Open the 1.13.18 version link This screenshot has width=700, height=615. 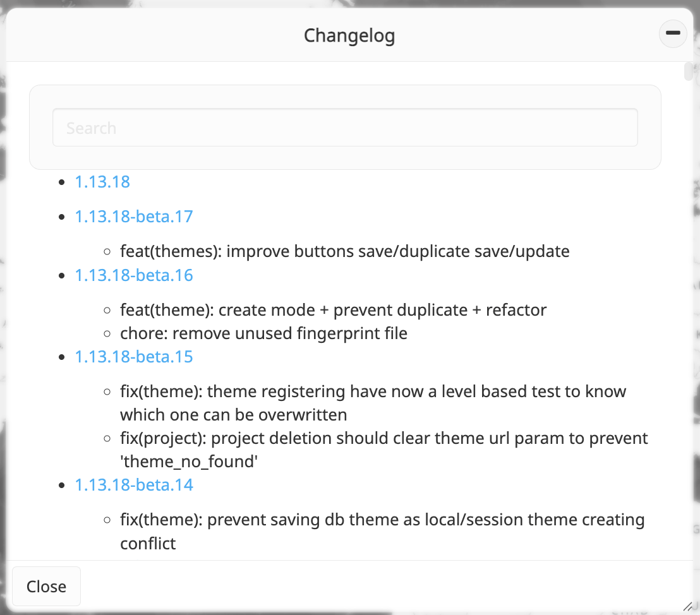102,182
